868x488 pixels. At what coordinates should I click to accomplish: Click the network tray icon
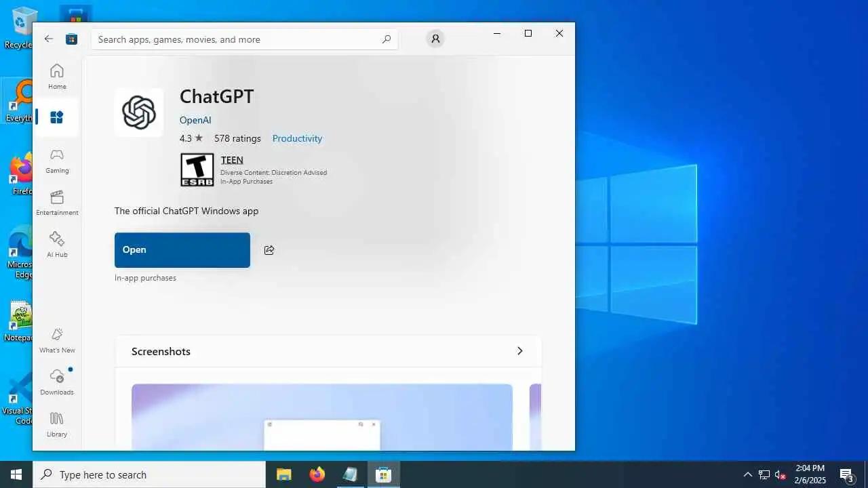click(764, 474)
